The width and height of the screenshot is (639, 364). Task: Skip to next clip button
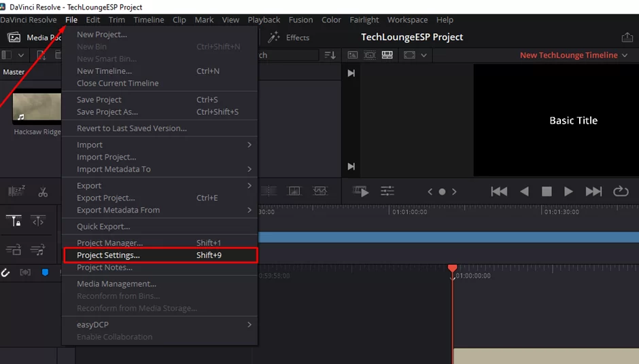593,192
